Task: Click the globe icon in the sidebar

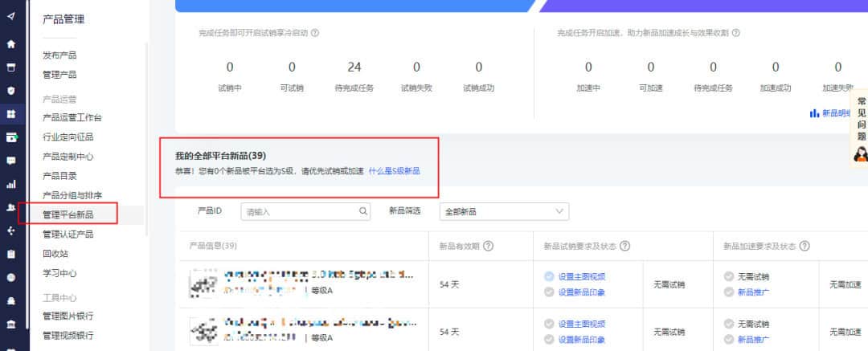Action: coord(11,277)
